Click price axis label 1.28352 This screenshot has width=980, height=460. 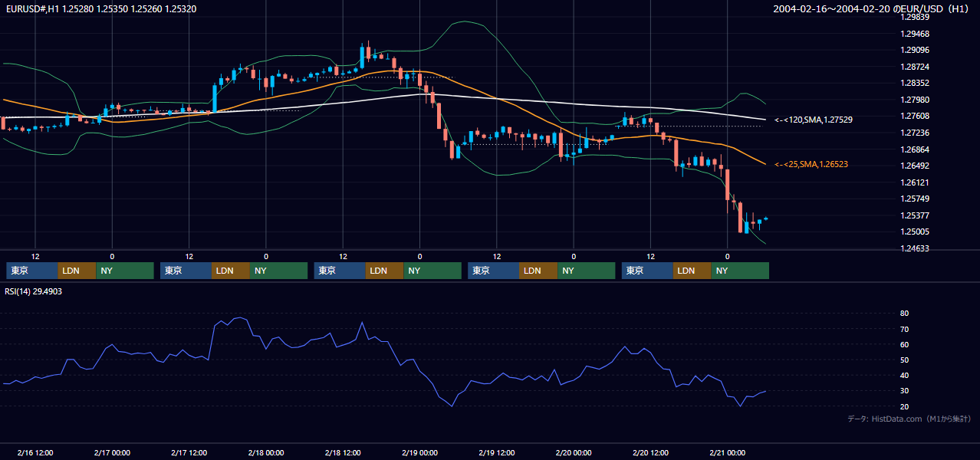915,83
